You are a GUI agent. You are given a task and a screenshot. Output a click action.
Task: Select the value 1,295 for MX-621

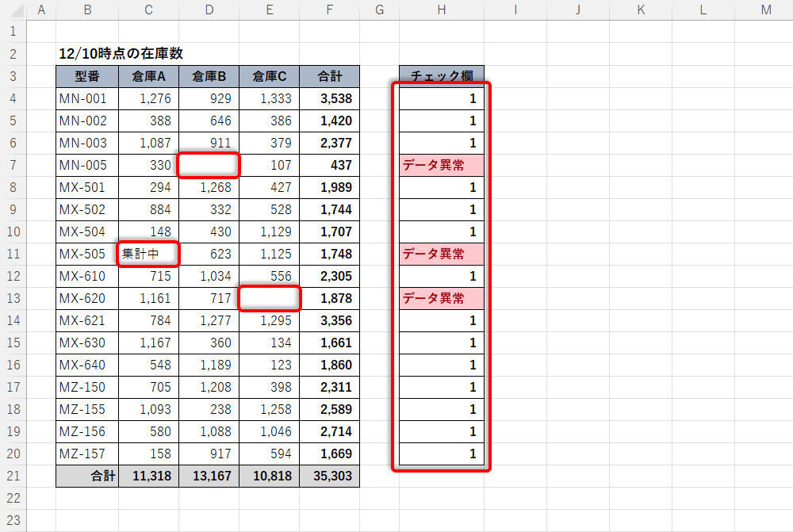click(x=269, y=320)
